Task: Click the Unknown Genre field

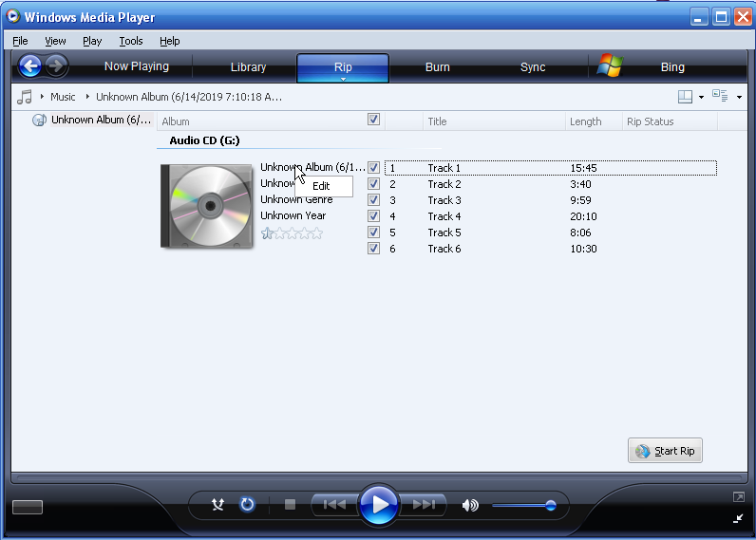Action: click(296, 200)
